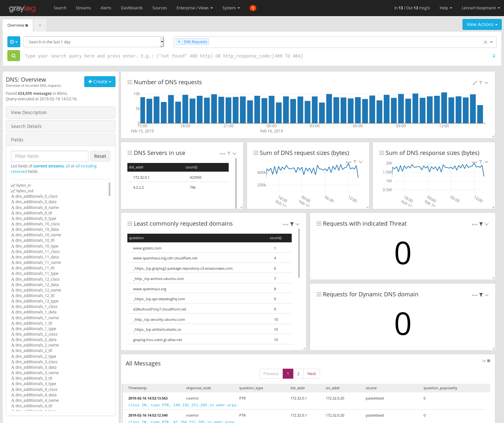Viewport: 504px width, 423px height.
Task: Open the Lennart Koopmann user menu
Action: [481, 8]
